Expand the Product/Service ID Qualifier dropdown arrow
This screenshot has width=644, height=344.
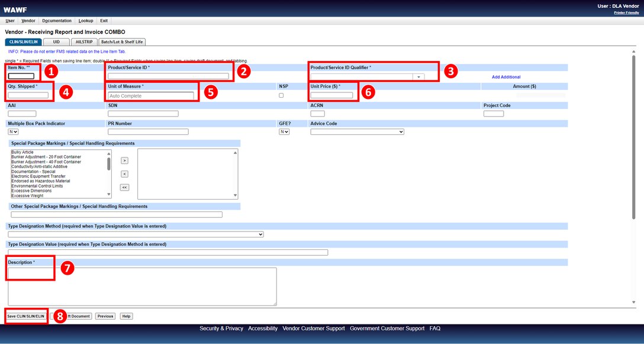click(x=418, y=76)
